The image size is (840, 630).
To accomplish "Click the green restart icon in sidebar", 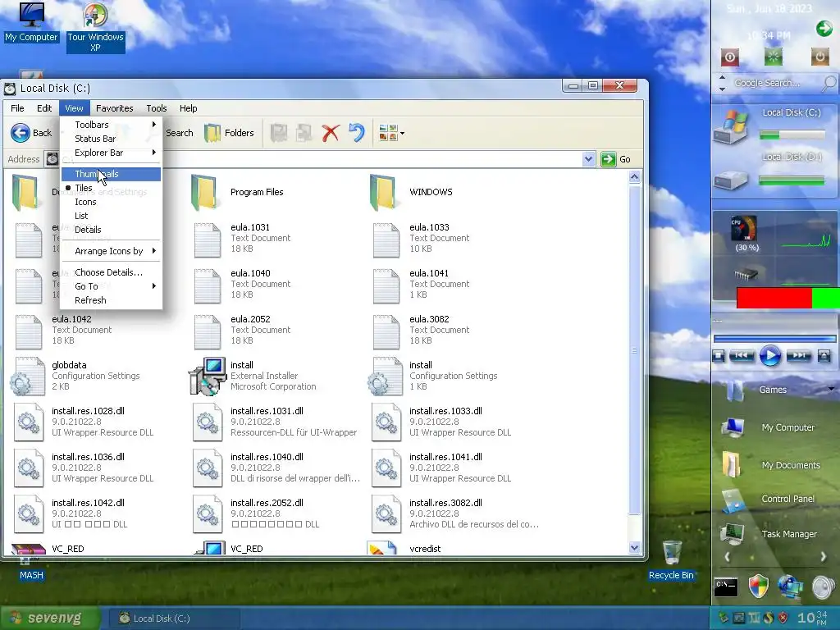I will click(773, 57).
